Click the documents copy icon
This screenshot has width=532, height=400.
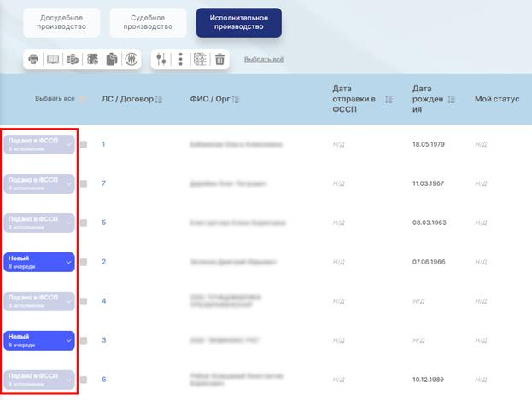[x=112, y=59]
